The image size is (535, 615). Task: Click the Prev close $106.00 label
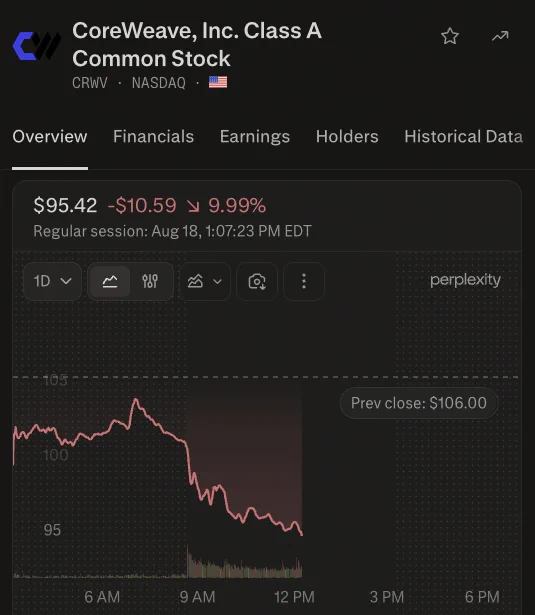click(x=419, y=403)
